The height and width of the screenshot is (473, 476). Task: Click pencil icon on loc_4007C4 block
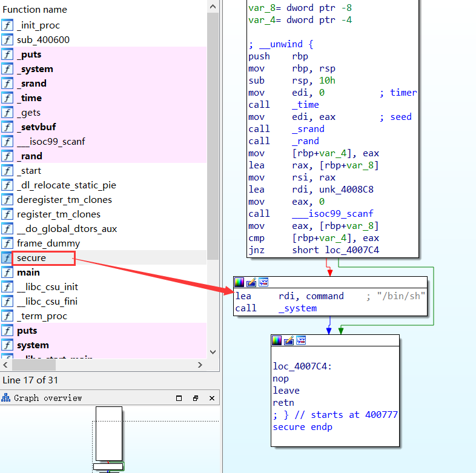289,340
